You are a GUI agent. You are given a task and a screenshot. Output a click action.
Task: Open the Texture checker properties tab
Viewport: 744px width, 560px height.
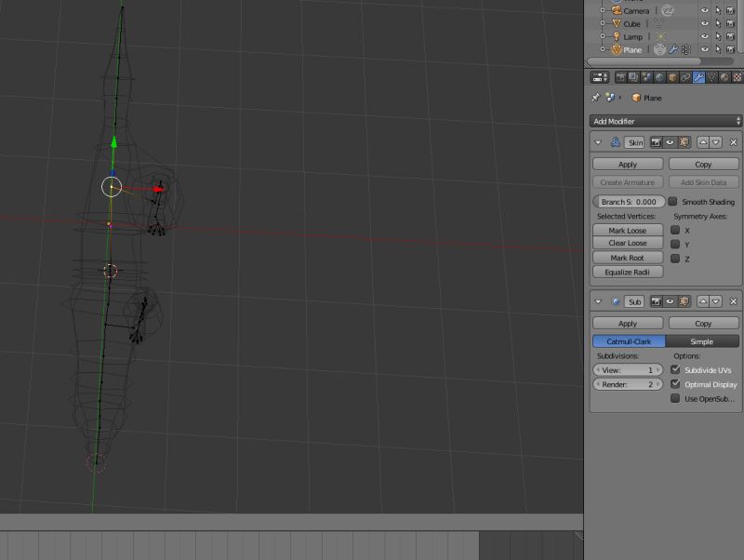pos(737,77)
